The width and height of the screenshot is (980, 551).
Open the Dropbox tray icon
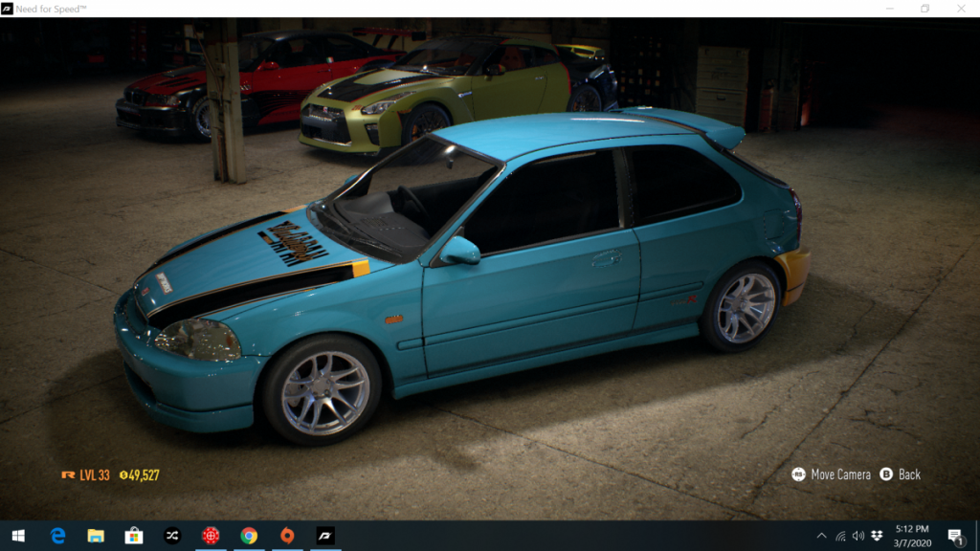[x=877, y=536]
